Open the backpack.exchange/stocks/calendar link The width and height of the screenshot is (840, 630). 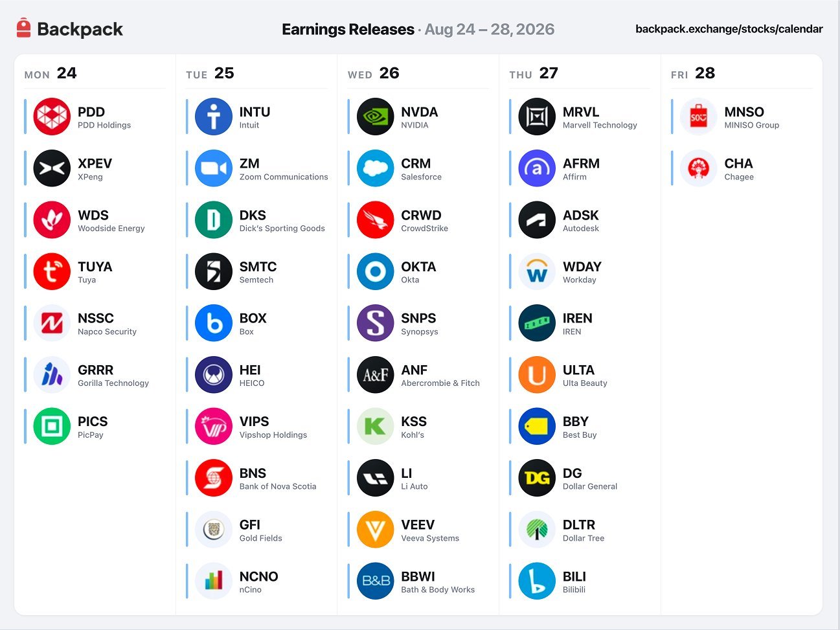click(x=729, y=29)
